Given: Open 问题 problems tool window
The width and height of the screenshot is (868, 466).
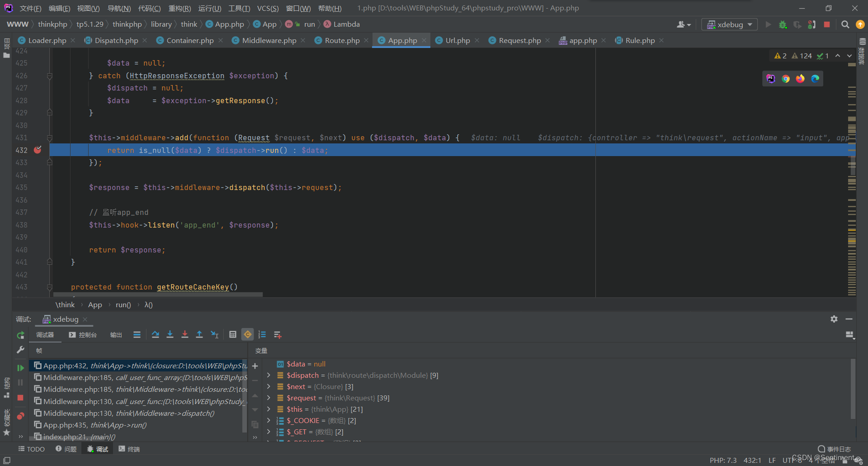Looking at the screenshot, I should [x=66, y=449].
